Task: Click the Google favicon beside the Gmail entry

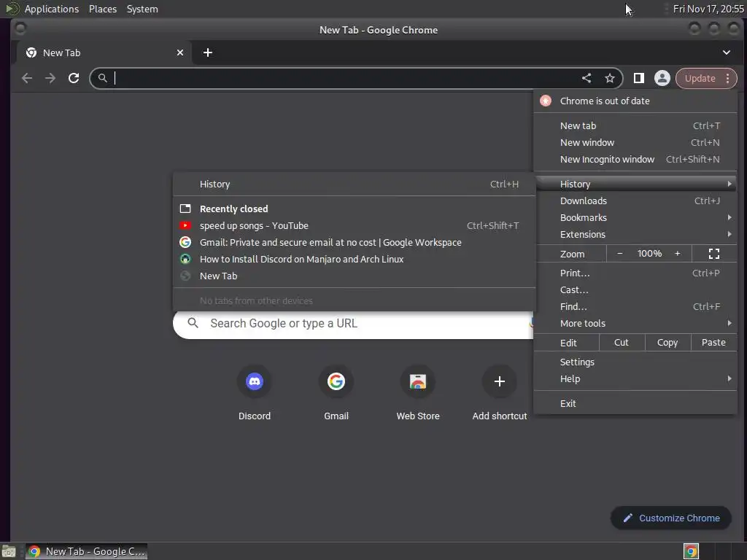Action: click(185, 242)
